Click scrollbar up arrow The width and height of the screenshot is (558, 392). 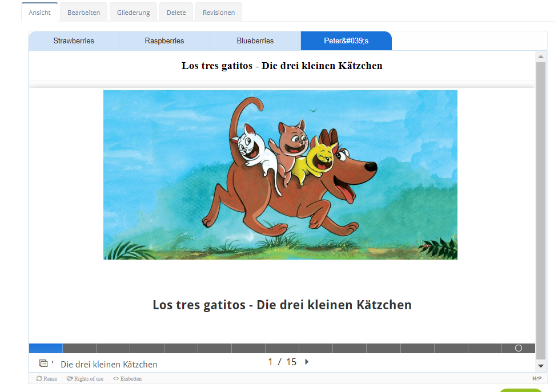point(540,57)
